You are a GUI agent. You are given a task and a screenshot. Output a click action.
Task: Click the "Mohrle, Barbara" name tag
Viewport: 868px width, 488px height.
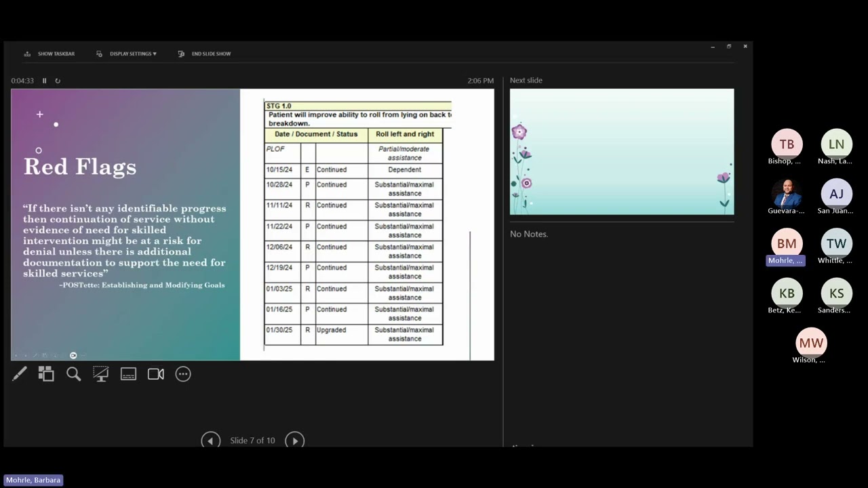tap(33, 480)
